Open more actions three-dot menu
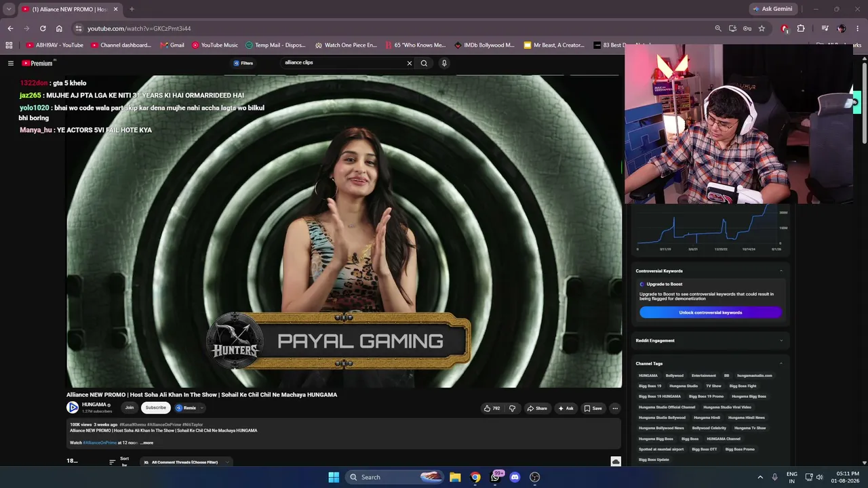Screen dimensions: 868x488 click(615, 408)
